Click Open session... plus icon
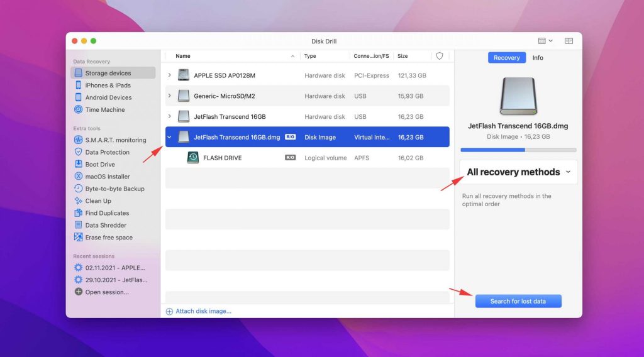644x357 pixels. (79, 292)
